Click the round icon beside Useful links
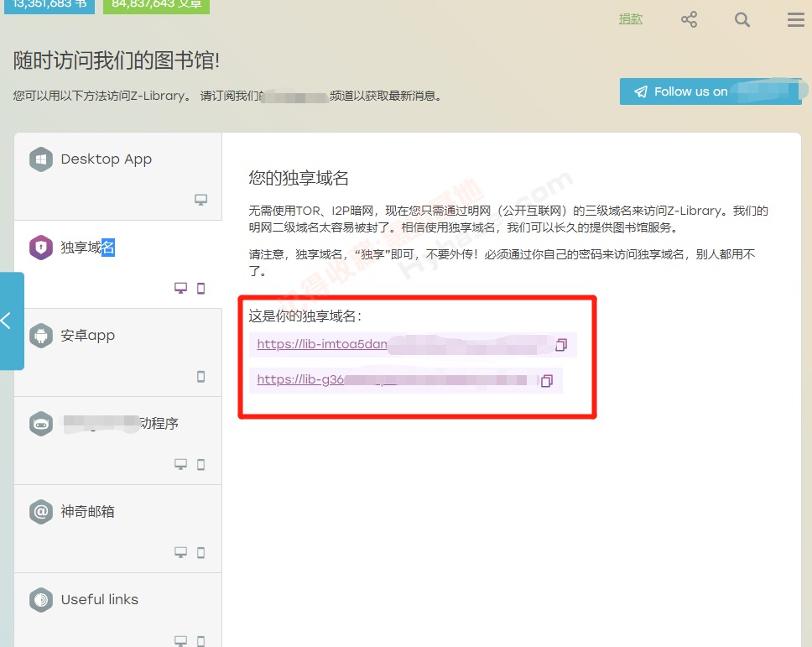 pos(41,600)
